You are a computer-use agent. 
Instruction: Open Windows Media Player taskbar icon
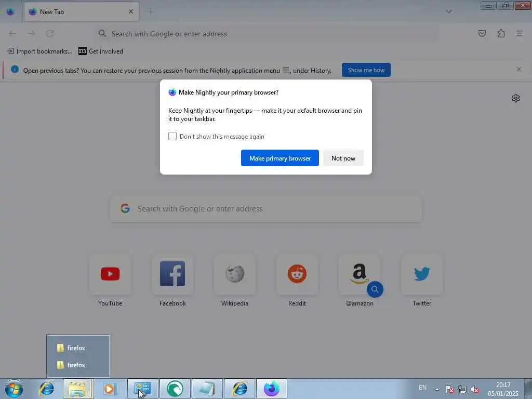[x=109, y=389]
